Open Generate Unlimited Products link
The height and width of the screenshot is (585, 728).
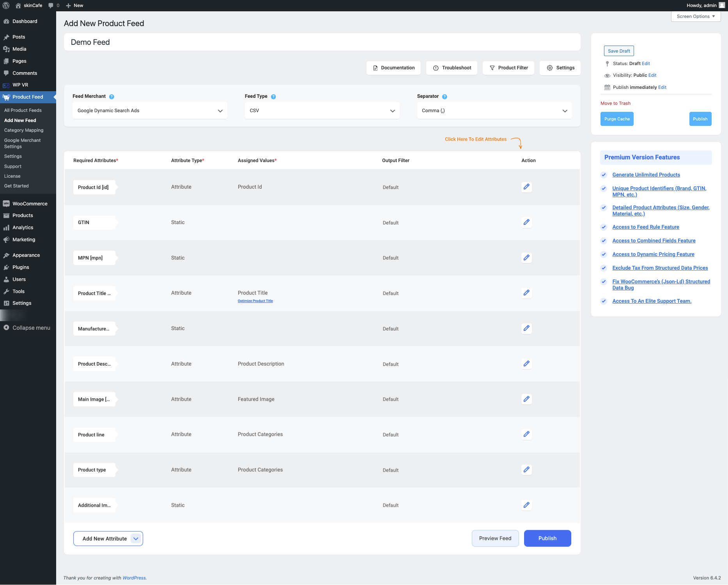pos(646,175)
